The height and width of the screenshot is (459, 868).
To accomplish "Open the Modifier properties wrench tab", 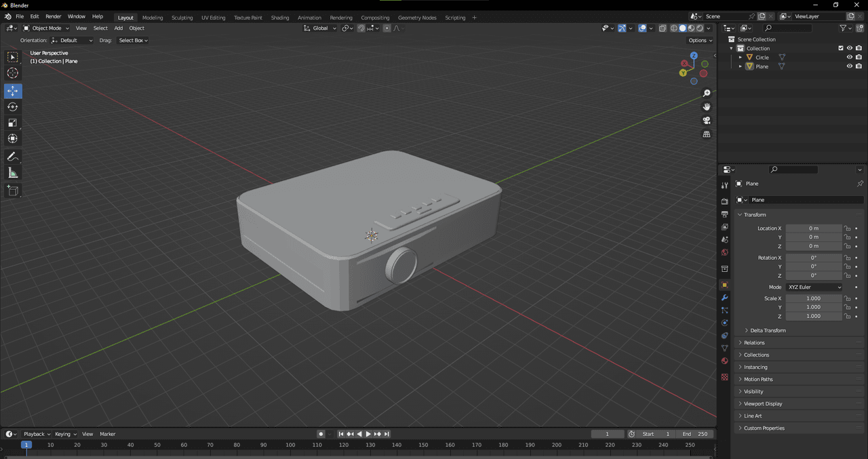I will [724, 298].
